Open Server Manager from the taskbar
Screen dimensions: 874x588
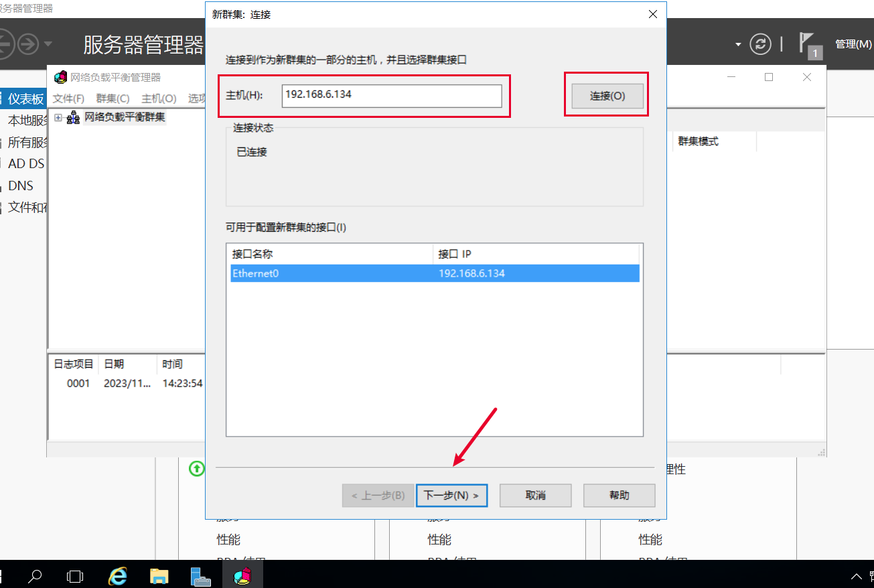(x=200, y=575)
